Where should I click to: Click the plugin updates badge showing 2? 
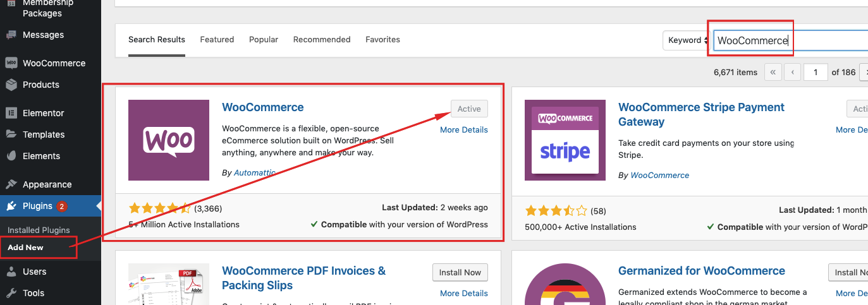click(x=62, y=206)
